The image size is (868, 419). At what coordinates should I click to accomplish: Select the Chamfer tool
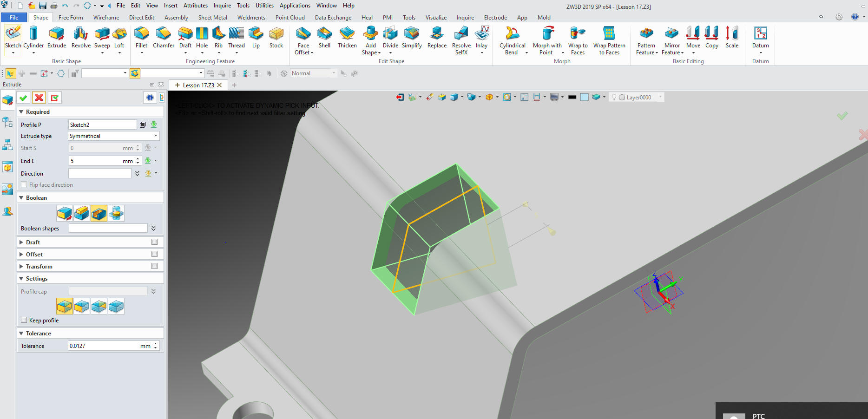[x=164, y=37]
